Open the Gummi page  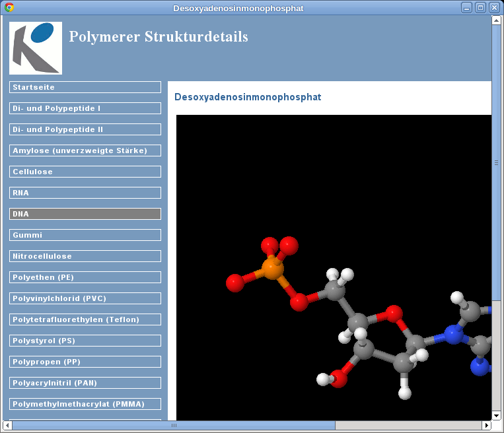(x=85, y=235)
